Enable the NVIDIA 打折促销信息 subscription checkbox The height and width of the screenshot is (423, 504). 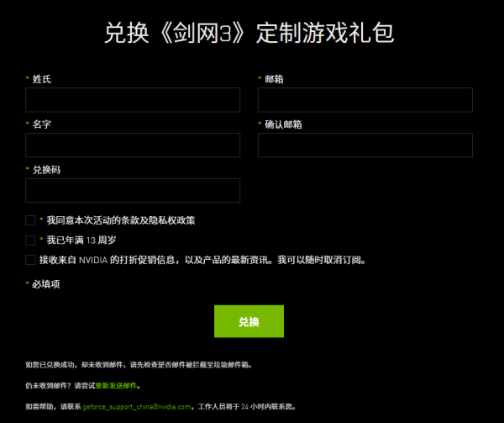tap(30, 260)
